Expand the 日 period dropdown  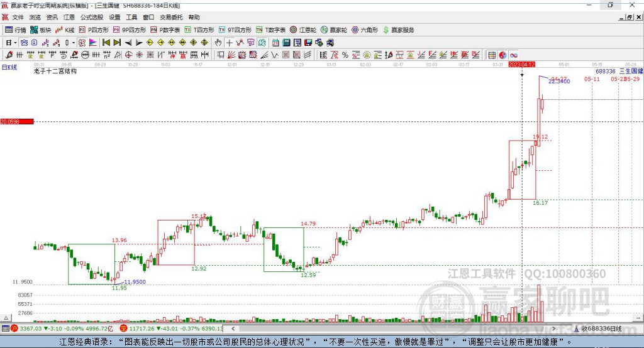pyautogui.click(x=15, y=43)
